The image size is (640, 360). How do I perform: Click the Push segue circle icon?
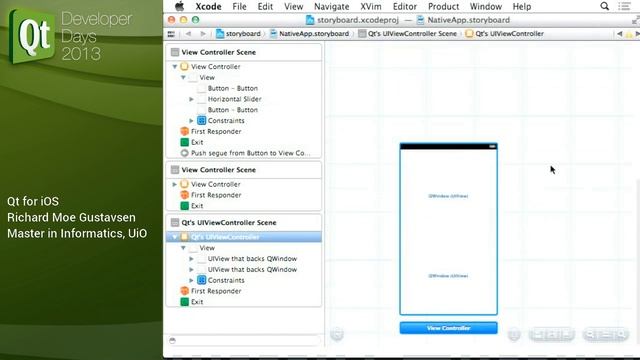pos(184,153)
